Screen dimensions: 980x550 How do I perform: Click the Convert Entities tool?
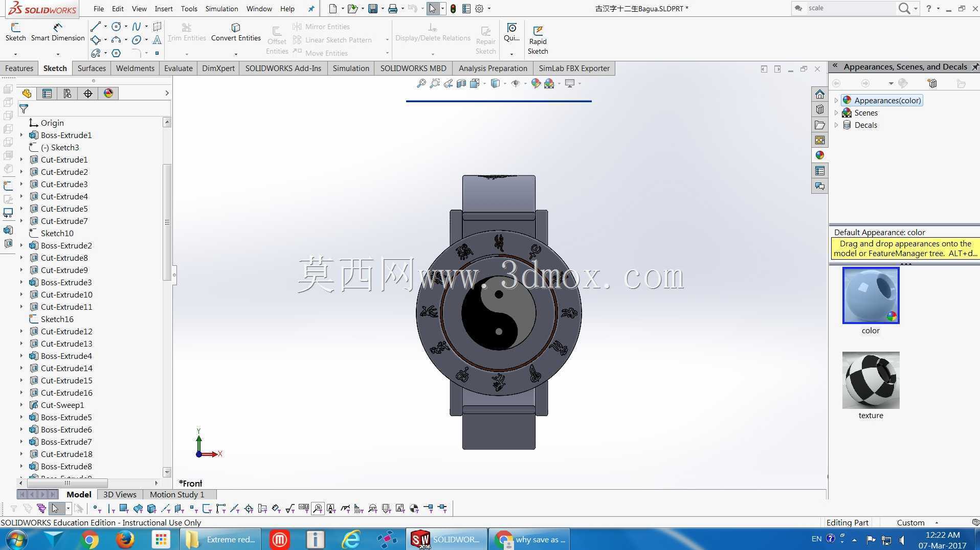point(236,32)
